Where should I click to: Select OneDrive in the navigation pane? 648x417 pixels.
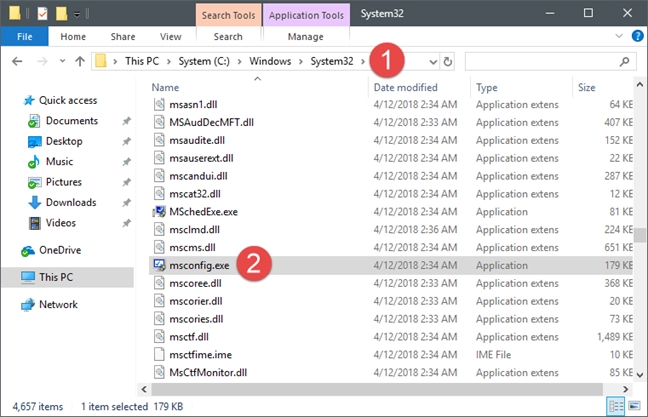tap(60, 250)
